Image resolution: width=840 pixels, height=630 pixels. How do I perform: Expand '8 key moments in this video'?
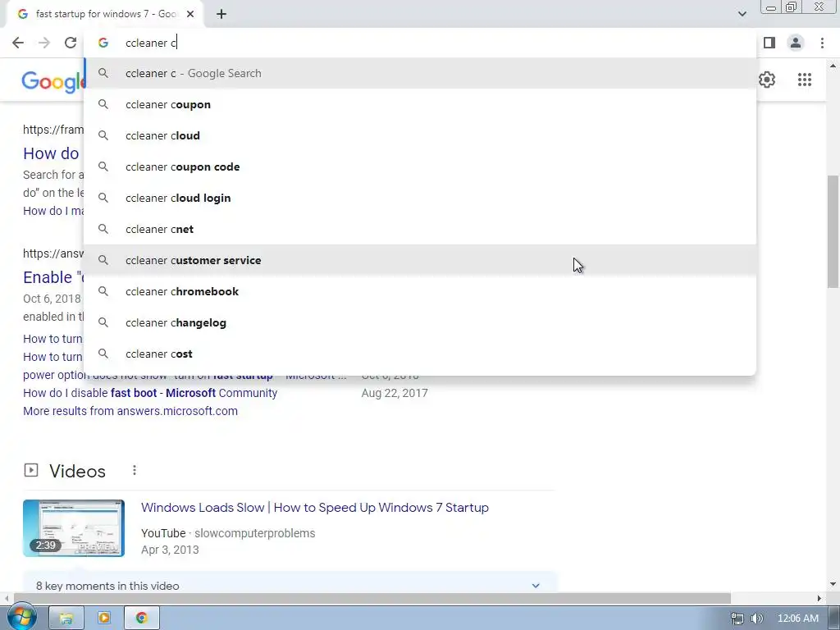pos(290,586)
